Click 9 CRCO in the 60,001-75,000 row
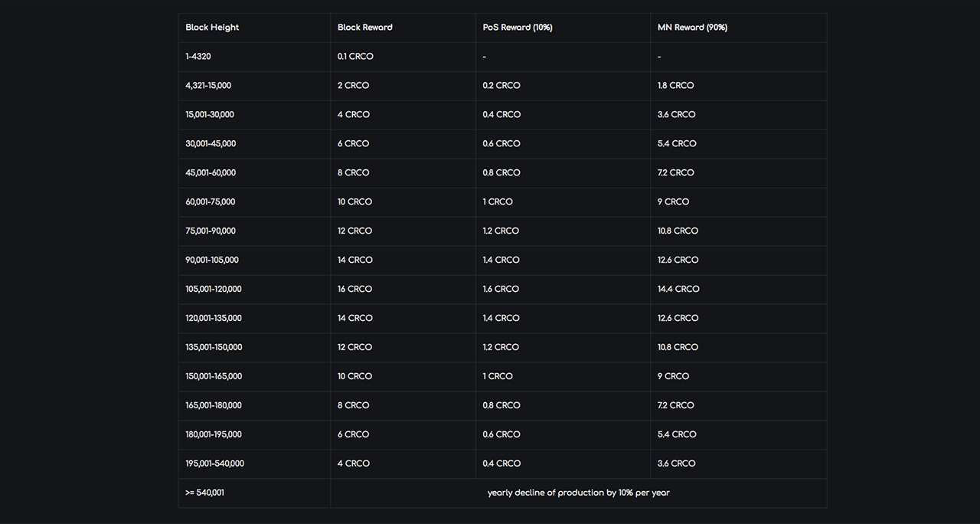This screenshot has height=524, width=980. pos(739,202)
